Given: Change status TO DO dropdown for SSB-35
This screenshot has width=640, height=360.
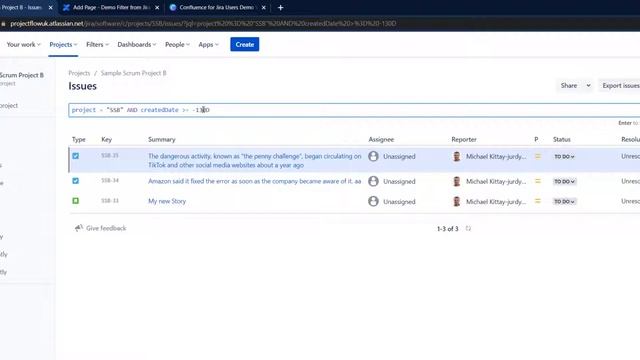Looking at the screenshot, I should (x=564, y=157).
